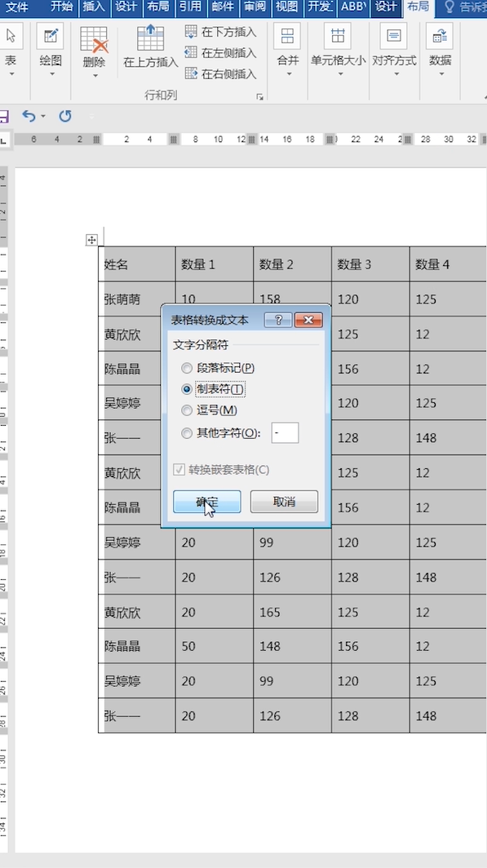Insert a column to the right (在右侧插入)

pos(220,73)
